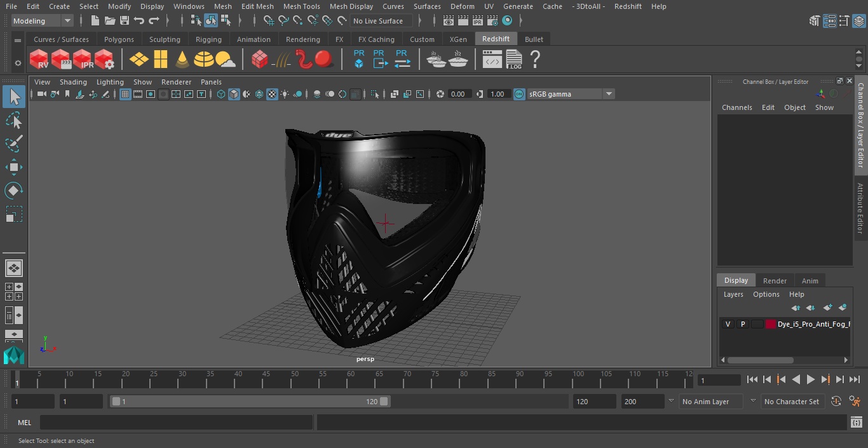This screenshot has width=868, height=448.
Task: Toggle the viewport grid display button
Action: click(125, 94)
